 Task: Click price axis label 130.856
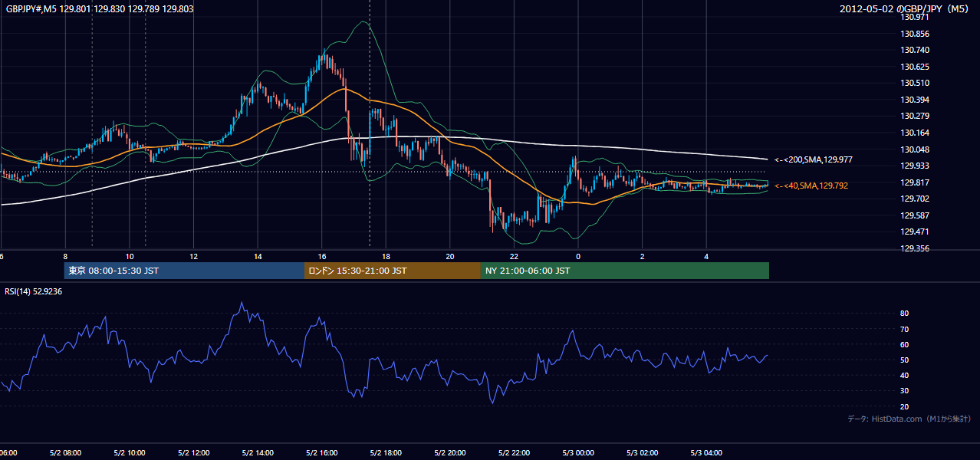click(x=916, y=34)
